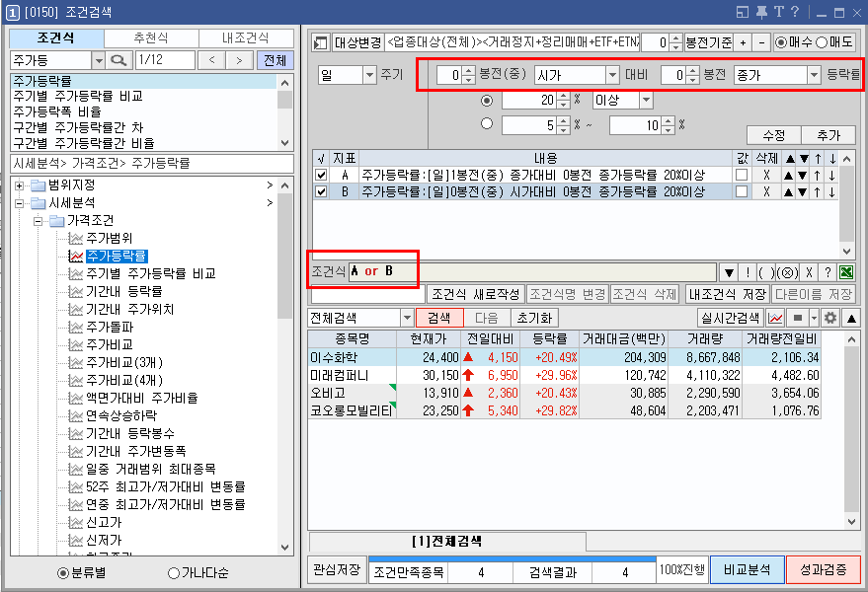
Task: Select the 조건식 tab
Action: click(56, 38)
